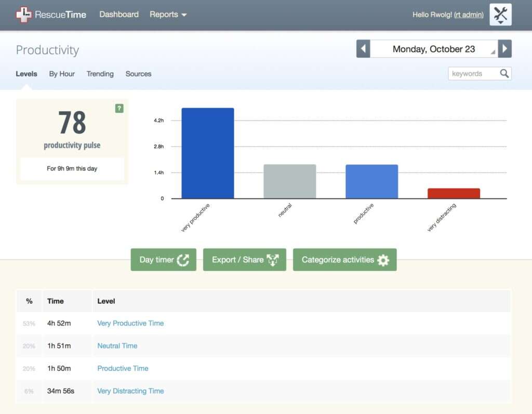The image size is (532, 414).
Task: Switch to the Trending tab
Action: (100, 74)
